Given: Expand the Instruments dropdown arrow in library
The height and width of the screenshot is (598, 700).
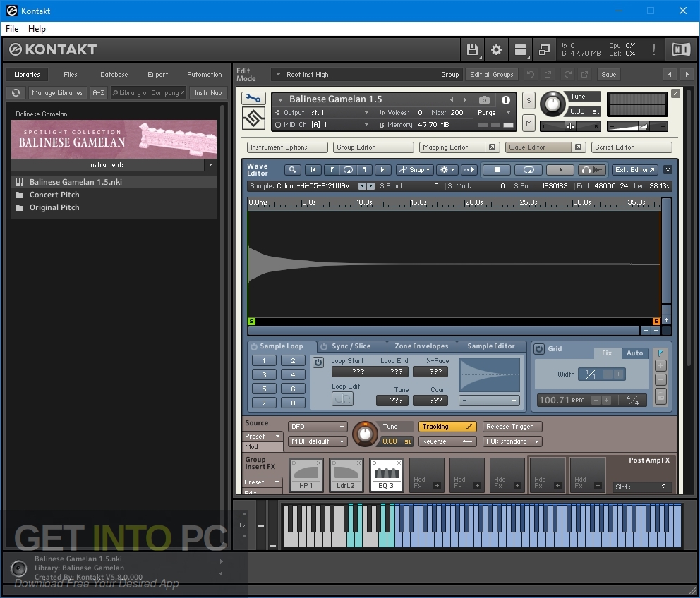Looking at the screenshot, I should coord(211,165).
